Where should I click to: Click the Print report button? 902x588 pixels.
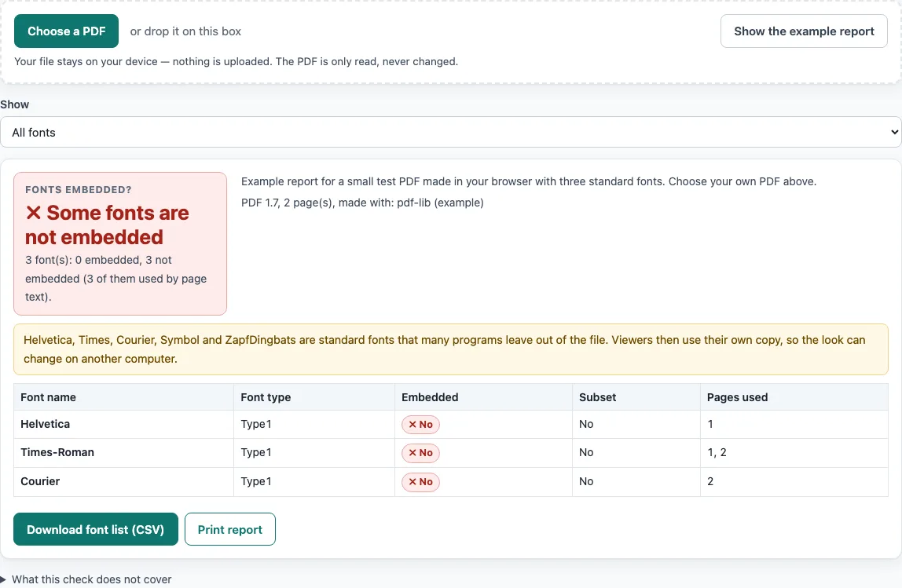click(230, 529)
